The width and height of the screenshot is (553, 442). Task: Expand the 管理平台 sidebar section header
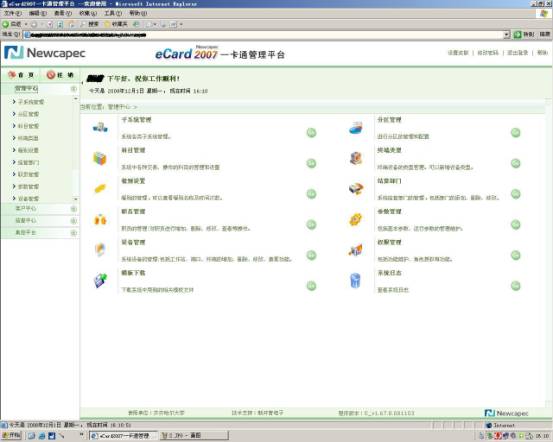pyautogui.click(x=40, y=89)
